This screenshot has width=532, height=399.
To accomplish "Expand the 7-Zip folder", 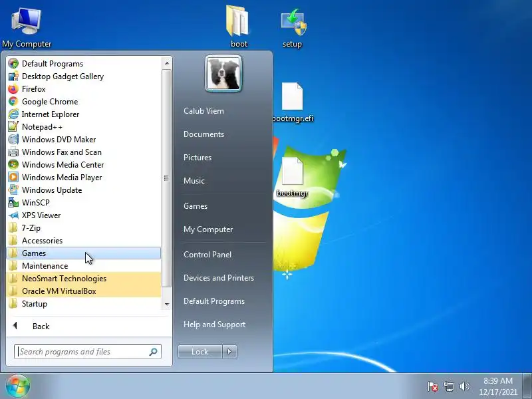I will [84, 228].
